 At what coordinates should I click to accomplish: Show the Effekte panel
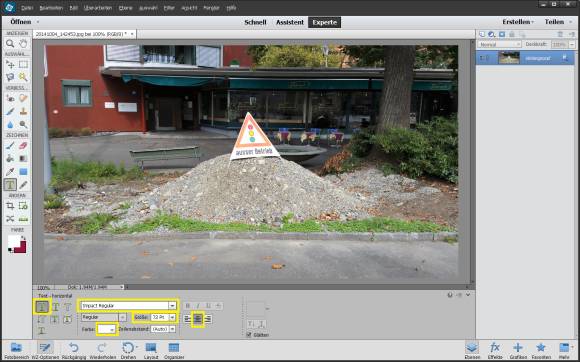[x=495, y=351]
